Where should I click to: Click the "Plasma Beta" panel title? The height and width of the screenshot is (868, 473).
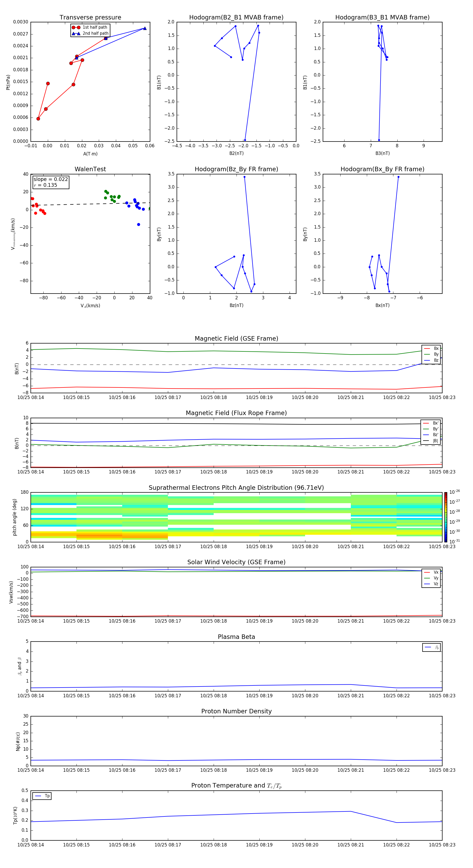tap(236, 637)
